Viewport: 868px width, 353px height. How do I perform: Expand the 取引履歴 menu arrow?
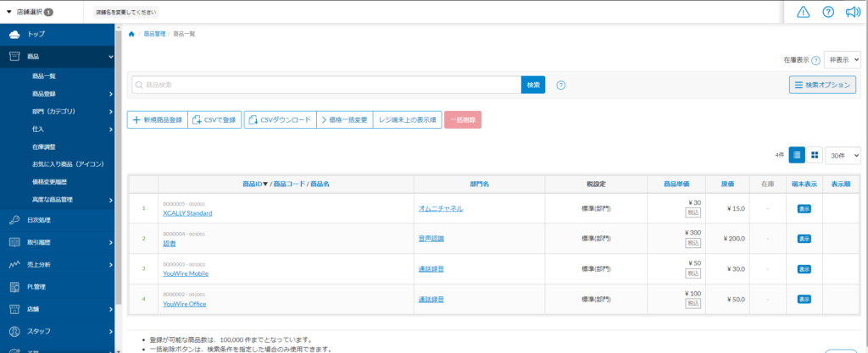(x=111, y=242)
